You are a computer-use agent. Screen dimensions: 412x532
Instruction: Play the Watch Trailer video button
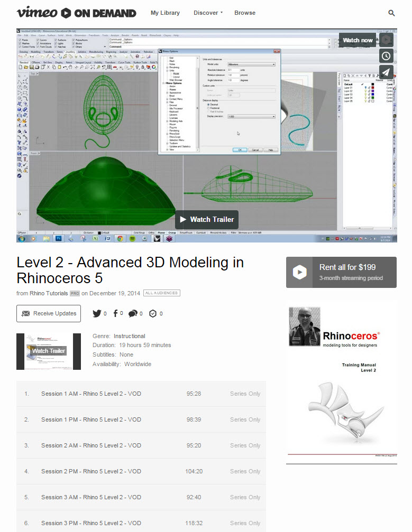tap(207, 220)
